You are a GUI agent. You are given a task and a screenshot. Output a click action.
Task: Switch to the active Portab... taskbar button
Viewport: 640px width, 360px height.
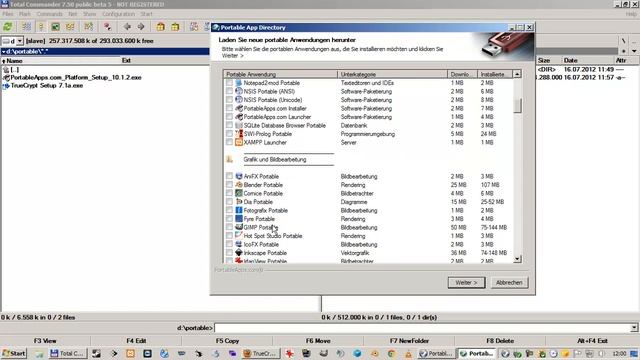click(x=476, y=353)
